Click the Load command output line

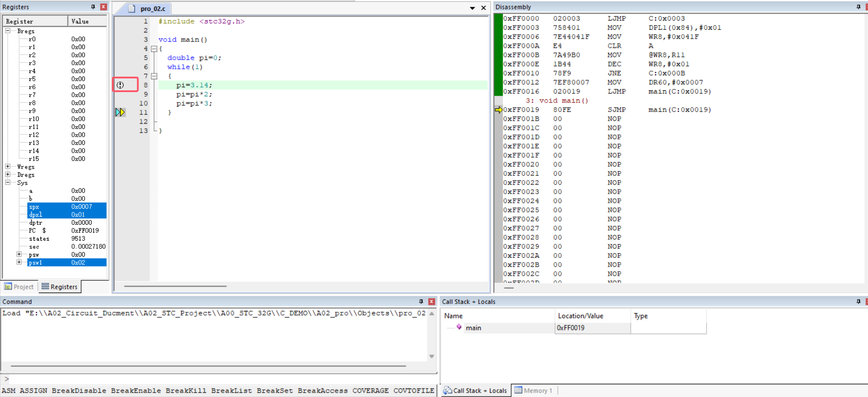(x=214, y=313)
